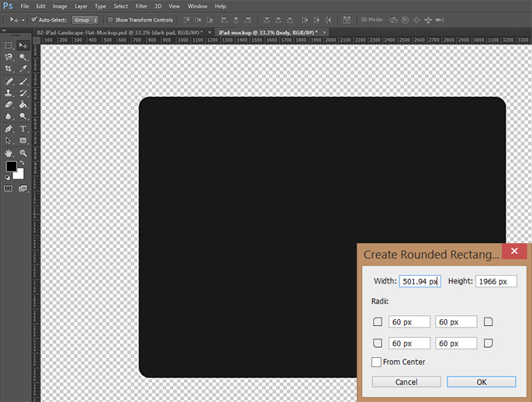Click the foreground color swatch
This screenshot has width=532, height=402.
pyautogui.click(x=11, y=167)
